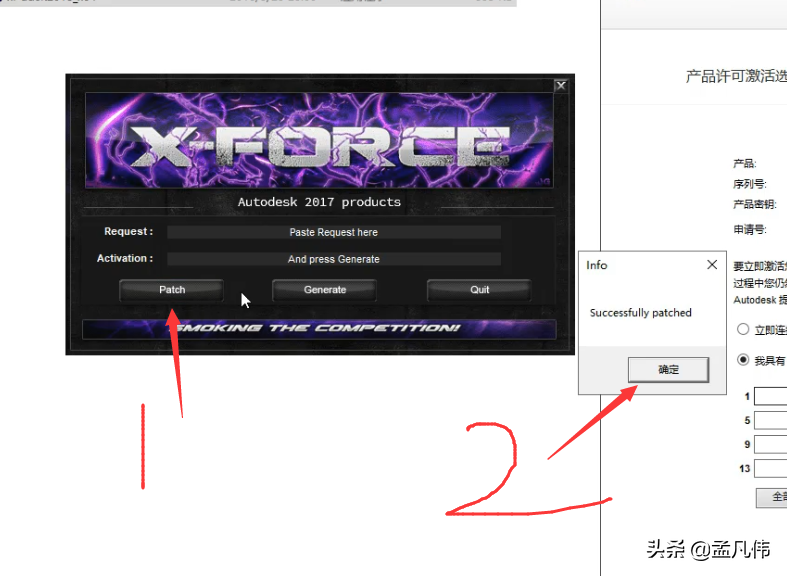
Task: Click the Patch button
Action: pyautogui.click(x=172, y=290)
